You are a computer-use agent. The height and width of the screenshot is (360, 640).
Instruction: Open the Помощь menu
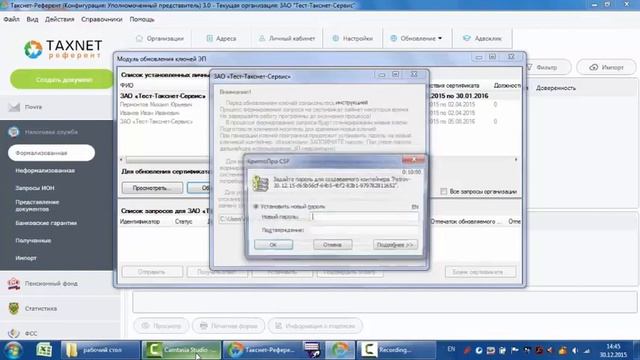pyautogui.click(x=142, y=19)
